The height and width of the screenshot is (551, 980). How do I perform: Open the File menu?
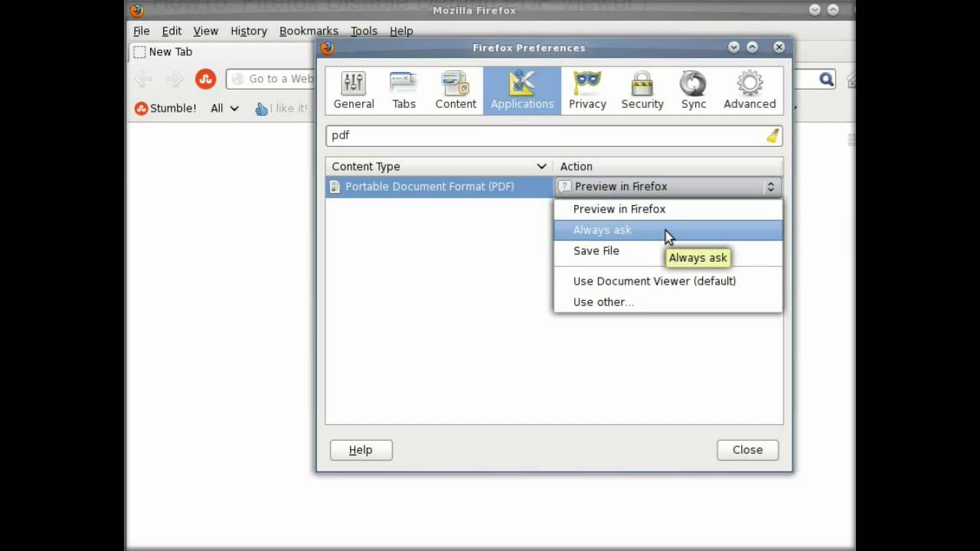coord(142,31)
